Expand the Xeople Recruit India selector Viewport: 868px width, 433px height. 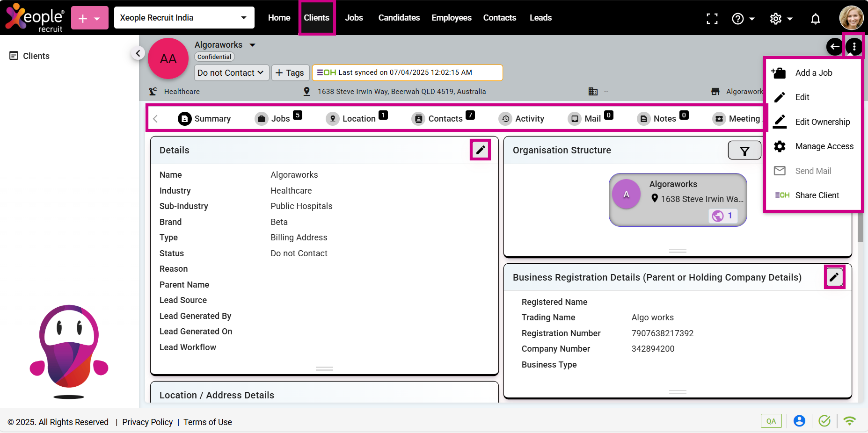coord(184,18)
